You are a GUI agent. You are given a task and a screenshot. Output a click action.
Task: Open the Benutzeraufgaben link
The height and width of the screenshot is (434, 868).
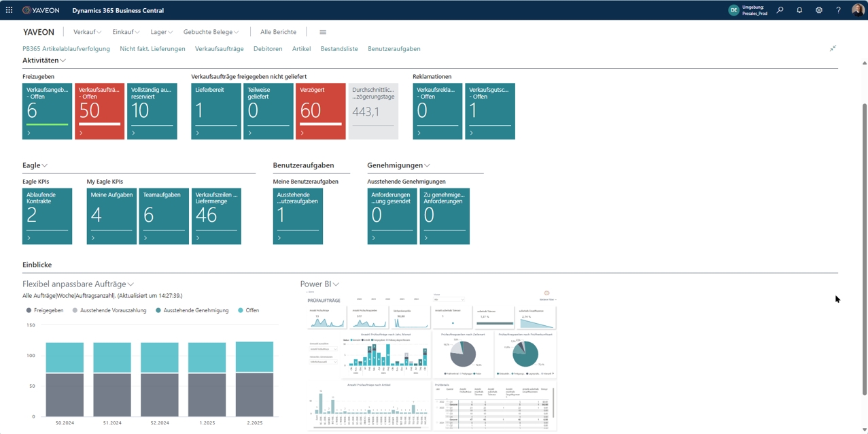[x=394, y=49]
